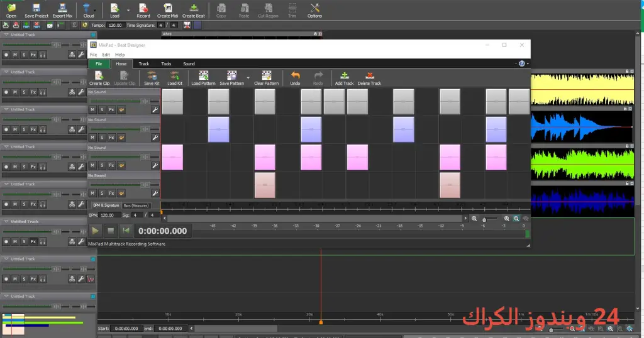Toggle the first blue pad on the second beat row
Viewport: 644px width, 338px height.
[x=218, y=129]
